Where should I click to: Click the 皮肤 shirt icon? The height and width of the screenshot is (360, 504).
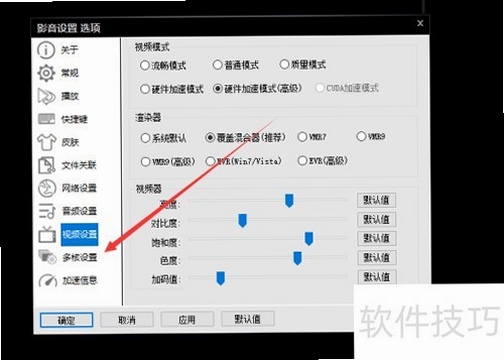point(46,142)
